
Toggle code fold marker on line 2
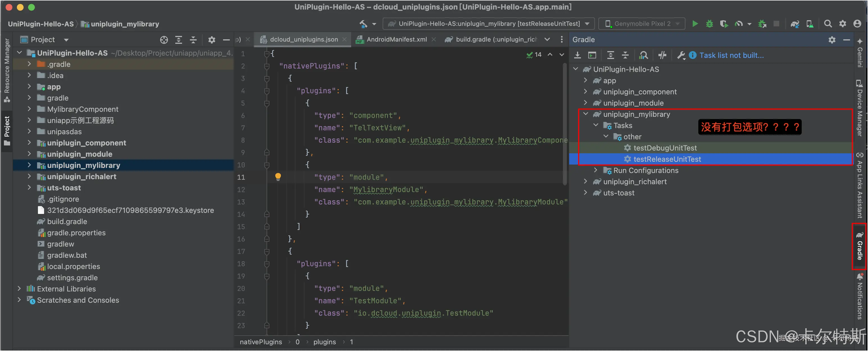tap(267, 66)
